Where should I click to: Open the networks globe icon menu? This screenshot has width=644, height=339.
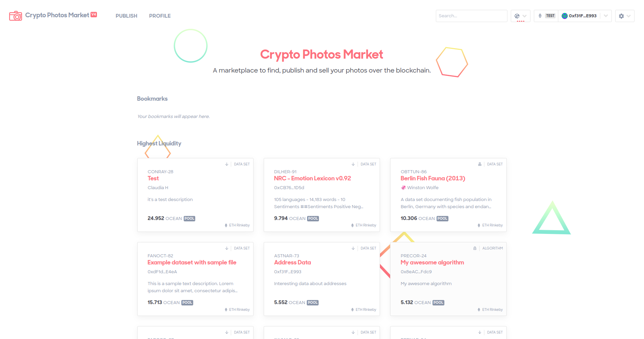[517, 16]
